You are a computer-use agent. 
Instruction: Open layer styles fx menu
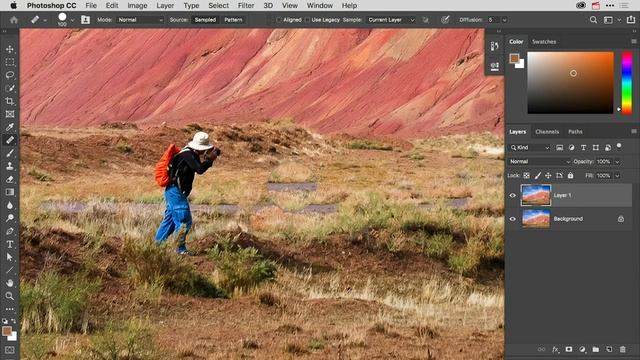[x=555, y=349]
